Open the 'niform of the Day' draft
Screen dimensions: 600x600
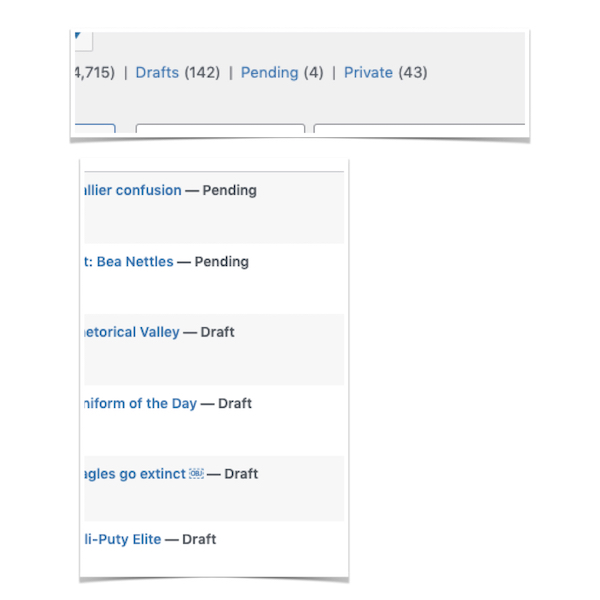(x=140, y=403)
